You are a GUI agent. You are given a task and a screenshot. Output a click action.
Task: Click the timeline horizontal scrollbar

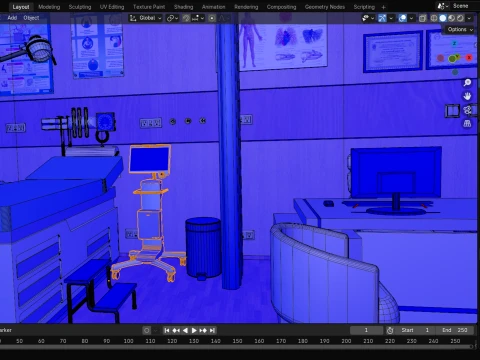point(237,347)
